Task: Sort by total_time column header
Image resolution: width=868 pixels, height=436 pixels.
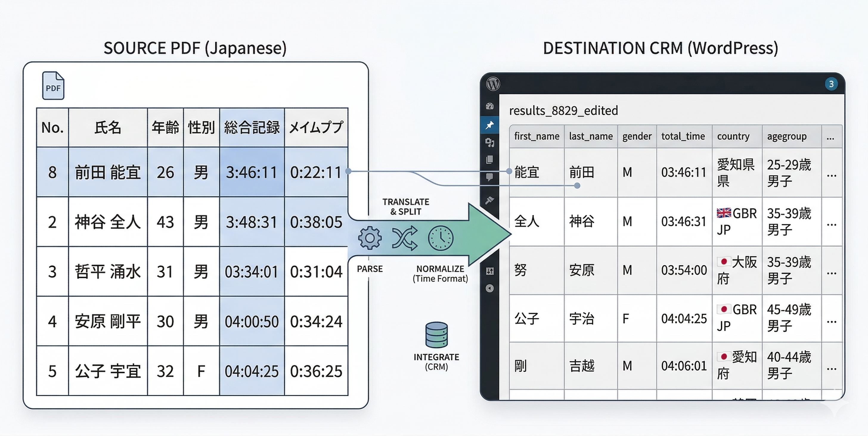Action: [683, 136]
